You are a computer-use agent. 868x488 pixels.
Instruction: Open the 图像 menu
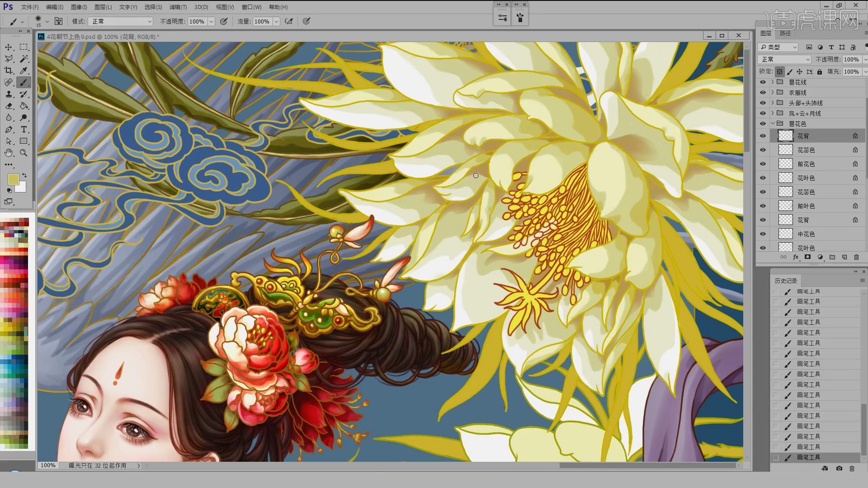[79, 7]
